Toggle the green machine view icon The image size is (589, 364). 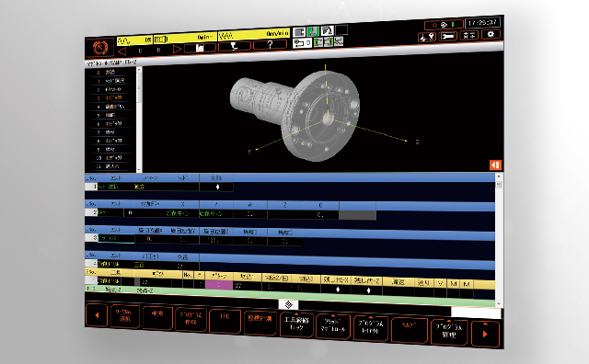click(x=313, y=30)
